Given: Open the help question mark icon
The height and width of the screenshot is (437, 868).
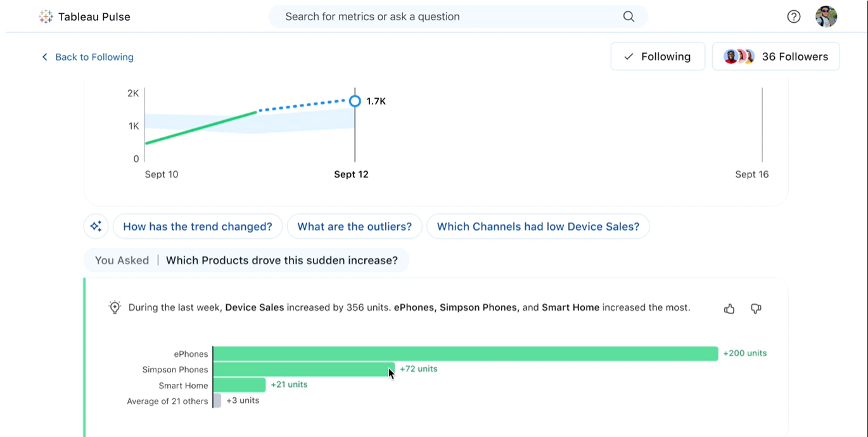Looking at the screenshot, I should [x=793, y=17].
